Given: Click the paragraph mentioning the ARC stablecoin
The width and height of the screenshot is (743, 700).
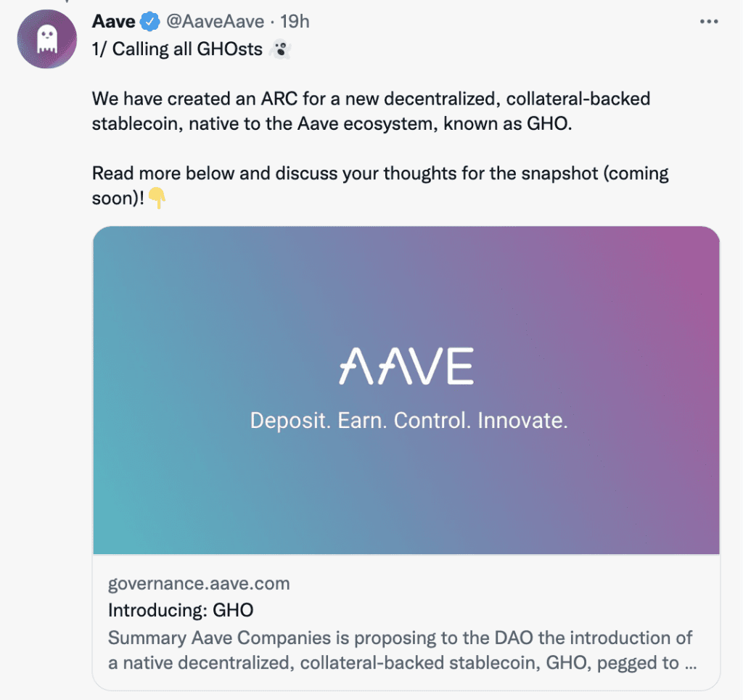Looking at the screenshot, I should (x=371, y=111).
